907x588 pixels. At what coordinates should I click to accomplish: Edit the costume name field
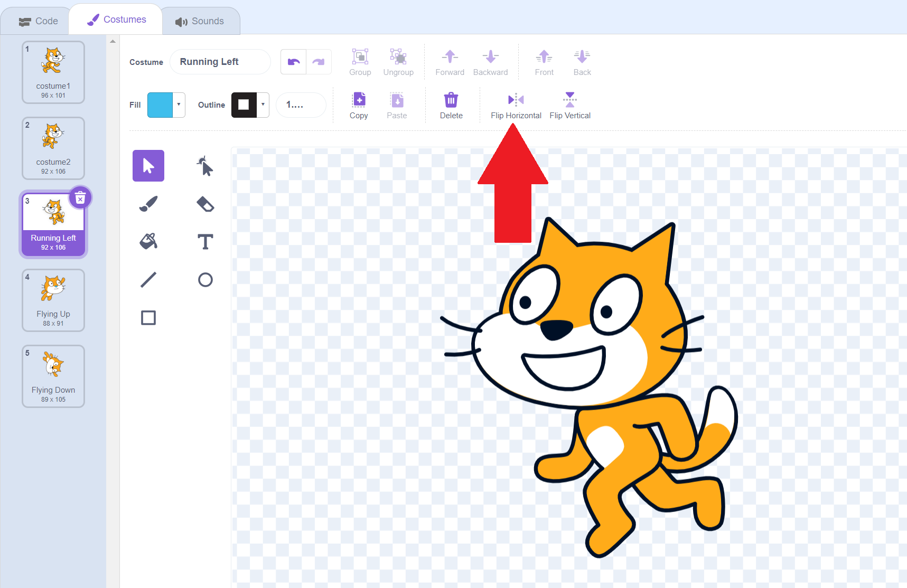click(220, 62)
